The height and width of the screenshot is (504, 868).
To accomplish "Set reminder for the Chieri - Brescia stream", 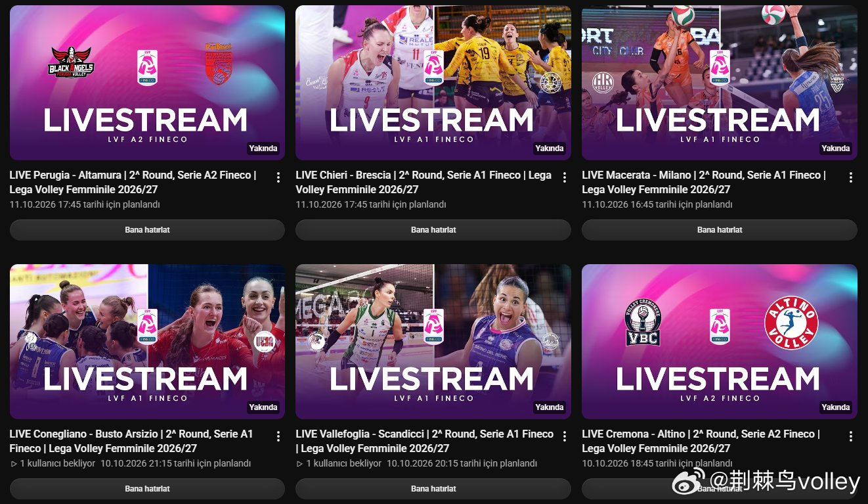I will [x=433, y=230].
